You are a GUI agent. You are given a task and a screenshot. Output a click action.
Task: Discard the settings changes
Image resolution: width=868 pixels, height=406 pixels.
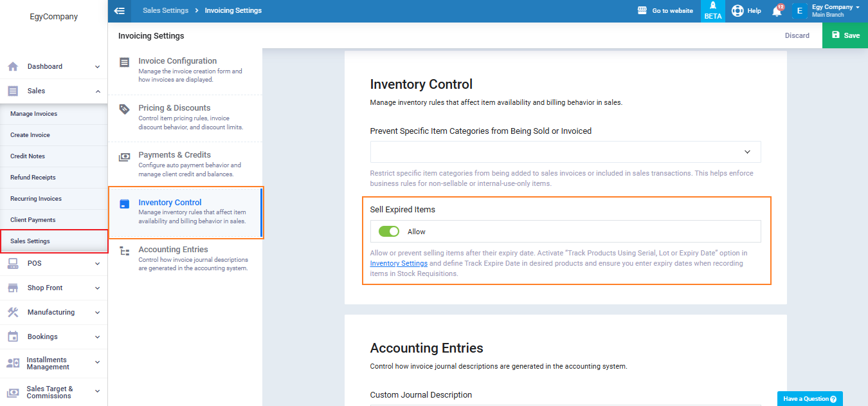[797, 35]
